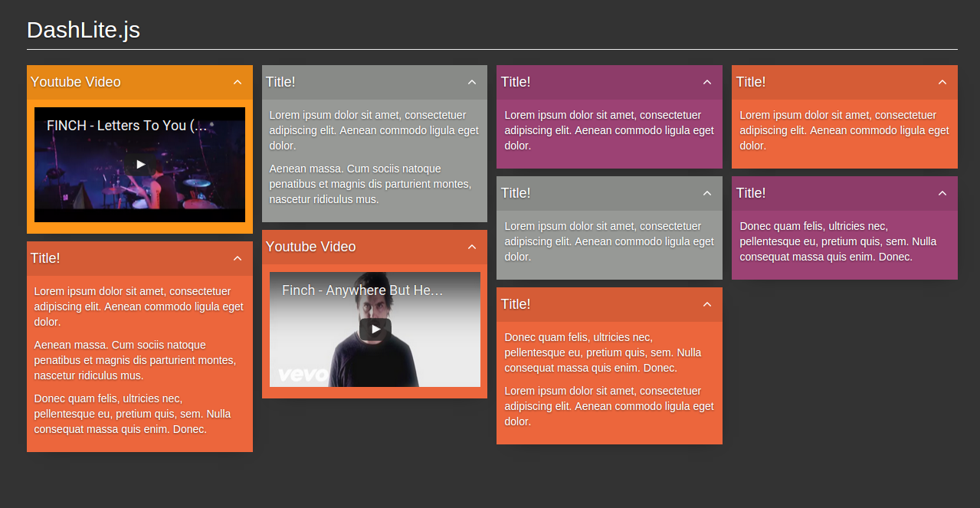Click the 'Lorem ipsum' paragraph in the purple widget

609,130
